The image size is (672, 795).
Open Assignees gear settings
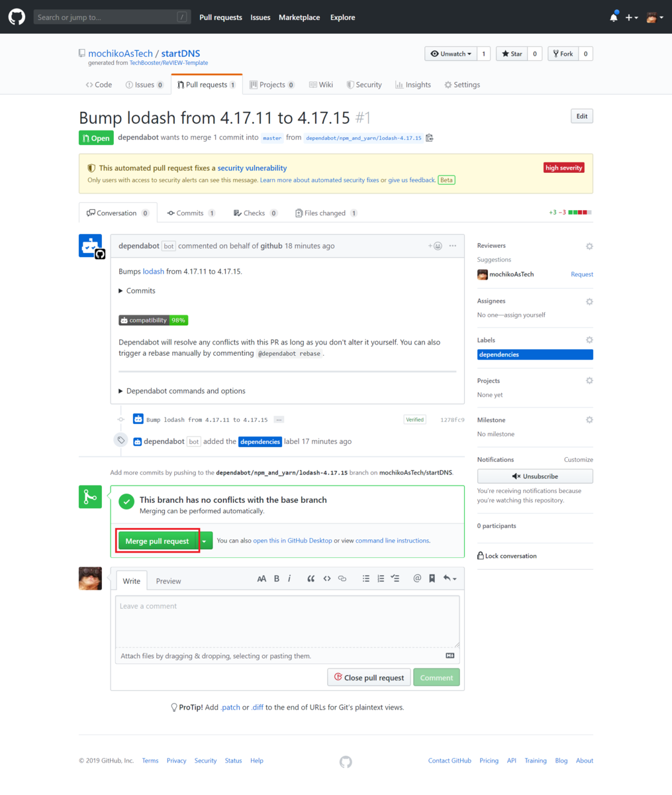589,301
